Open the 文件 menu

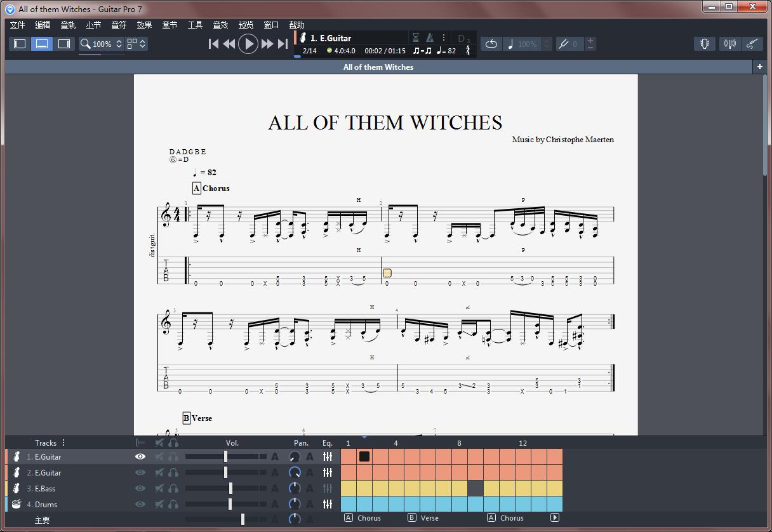pos(17,25)
